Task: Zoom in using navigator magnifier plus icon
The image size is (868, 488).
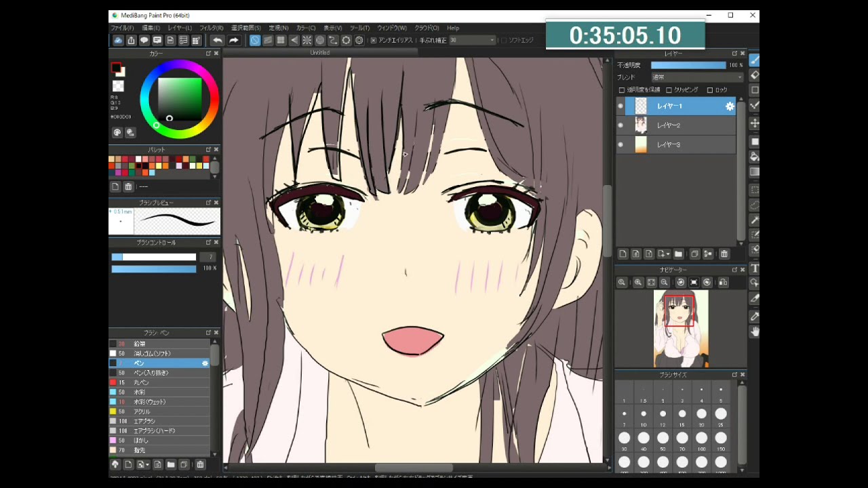Action: 637,283
